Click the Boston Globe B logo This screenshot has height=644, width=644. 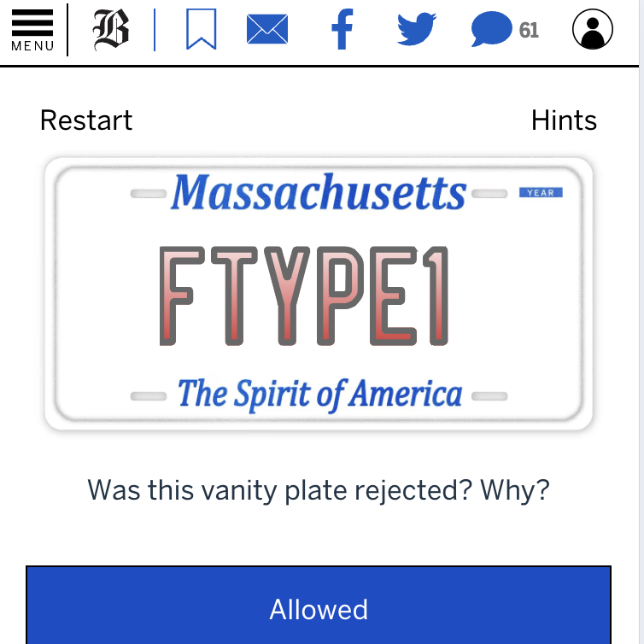[111, 30]
